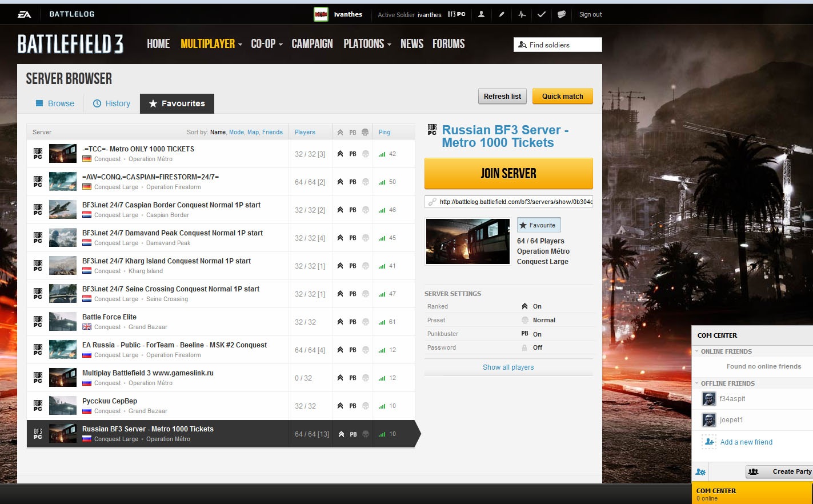Viewport: 813px width, 504px height.
Task: Click the ivanthes avatar picture in top bar
Action: (321, 14)
